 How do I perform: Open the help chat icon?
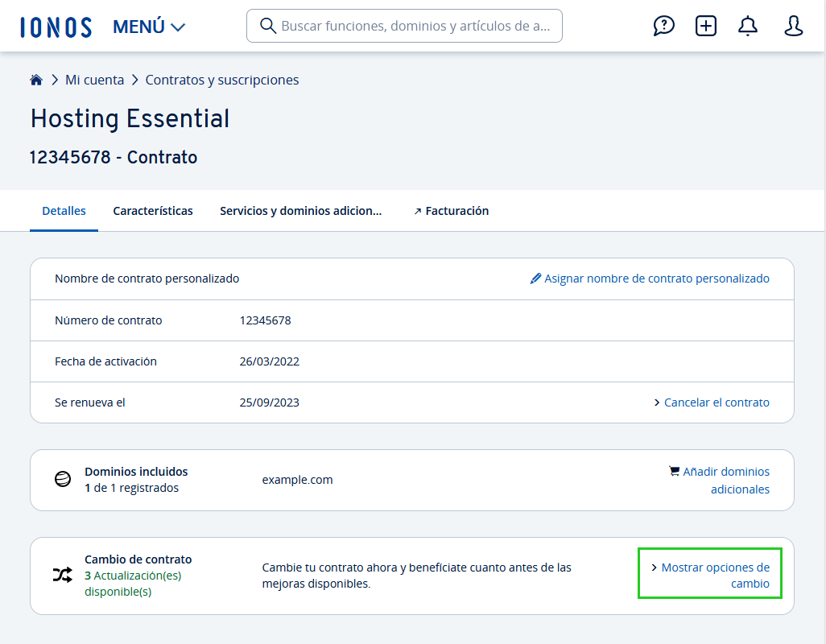663,26
